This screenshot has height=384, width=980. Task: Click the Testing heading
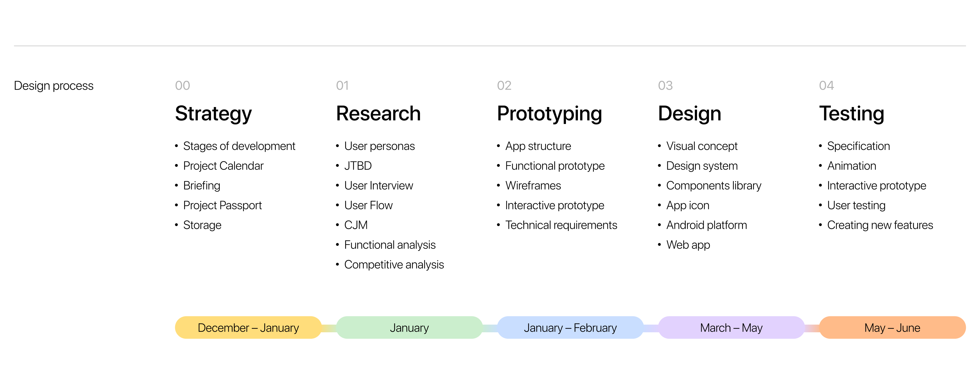coord(851,113)
